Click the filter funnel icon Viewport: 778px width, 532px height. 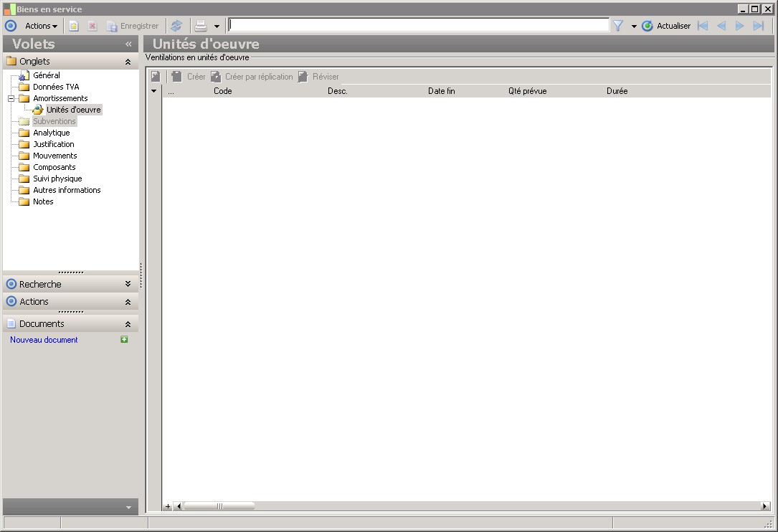(617, 26)
